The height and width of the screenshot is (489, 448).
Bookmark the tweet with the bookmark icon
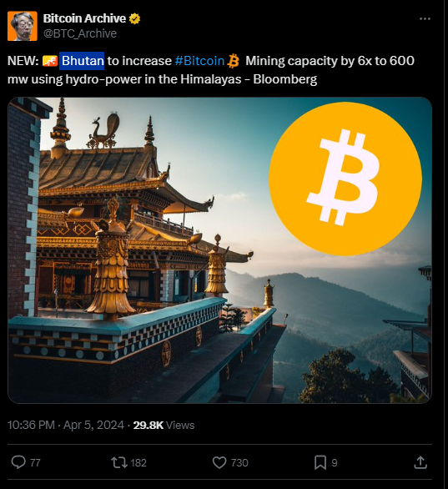tap(320, 462)
